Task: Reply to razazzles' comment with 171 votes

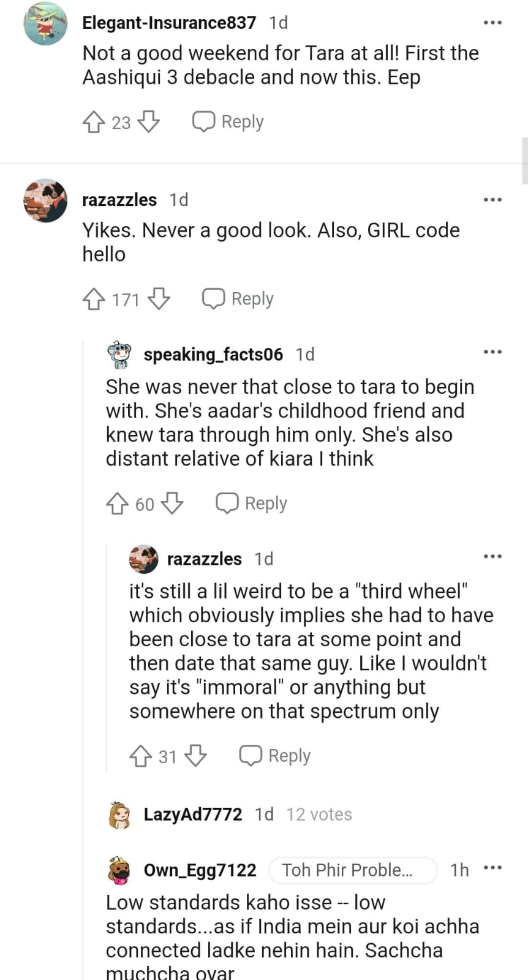Action: coord(238,299)
